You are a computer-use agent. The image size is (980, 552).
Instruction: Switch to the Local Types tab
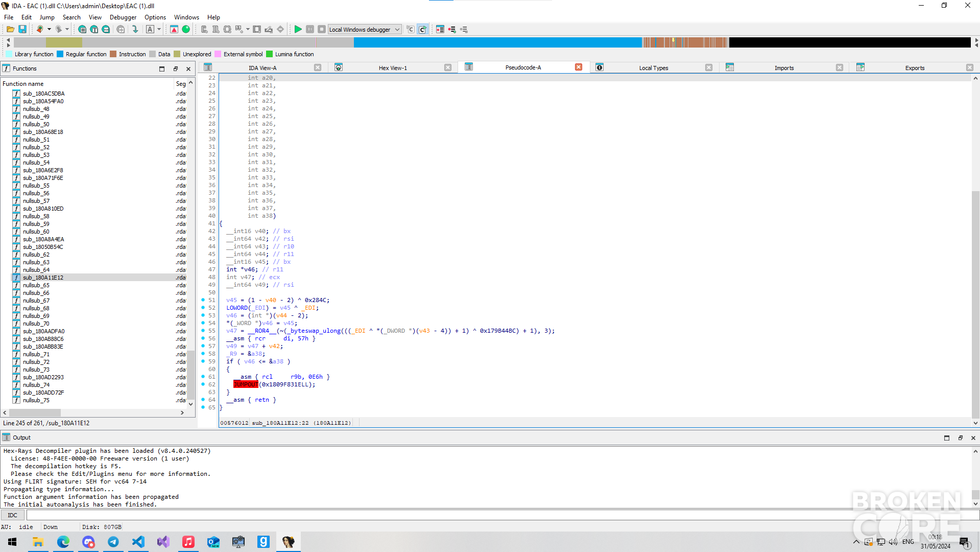(x=653, y=67)
